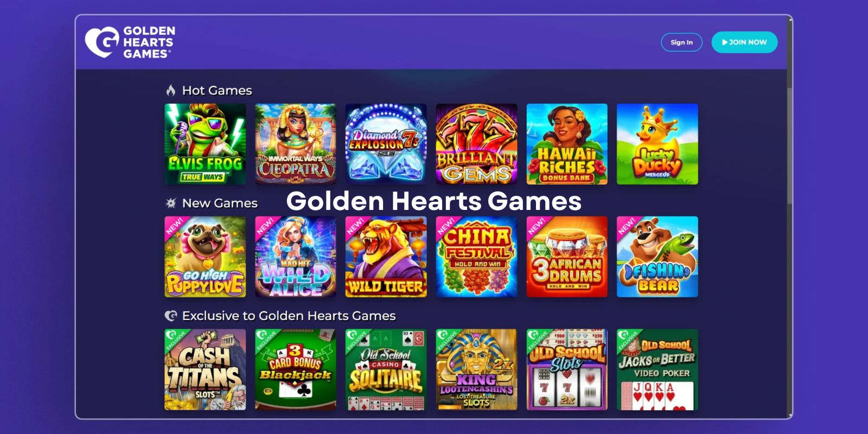Open the Elvis Frog True Ways game
868x434 pixels.
tap(205, 144)
